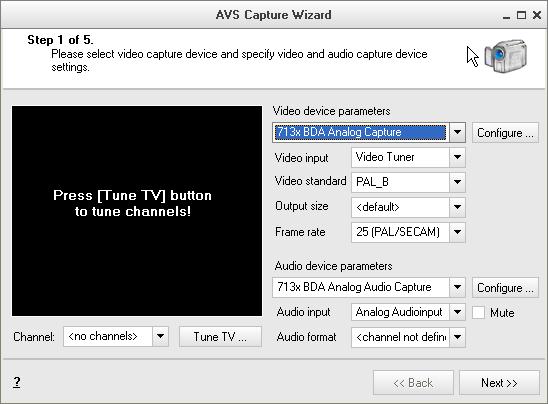548x404 pixels.
Task: Click the Tune TV button
Action: (x=220, y=337)
